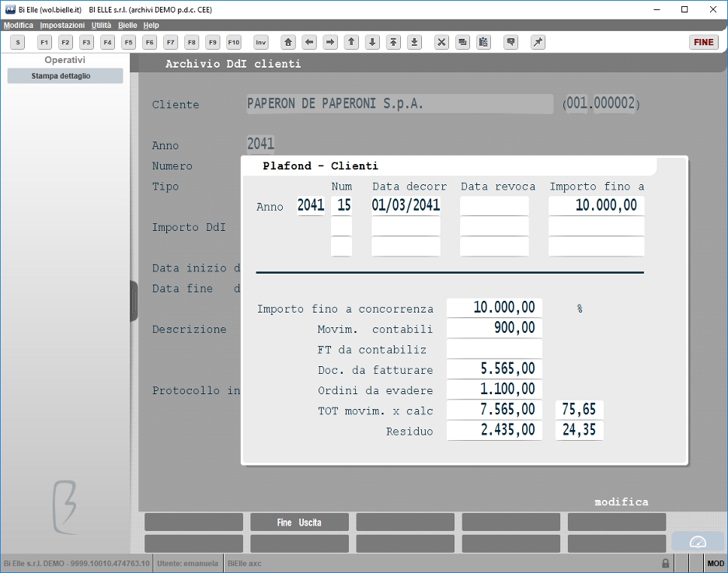Open the Impostazioni menu
728x573 pixels.
62,25
